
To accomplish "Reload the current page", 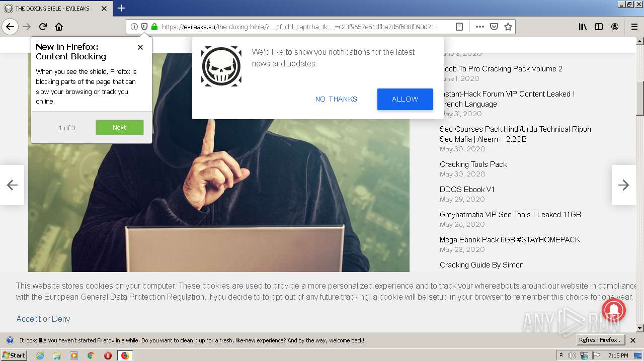I will click(43, 27).
